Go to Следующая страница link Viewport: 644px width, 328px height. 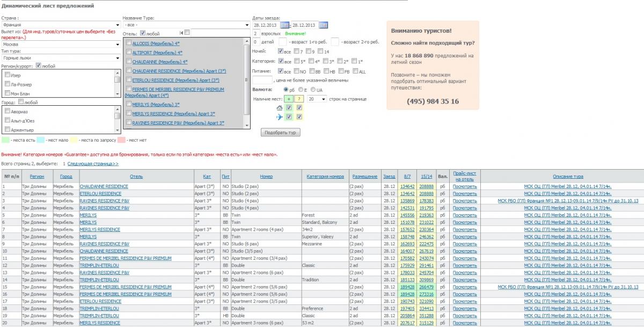click(x=93, y=163)
